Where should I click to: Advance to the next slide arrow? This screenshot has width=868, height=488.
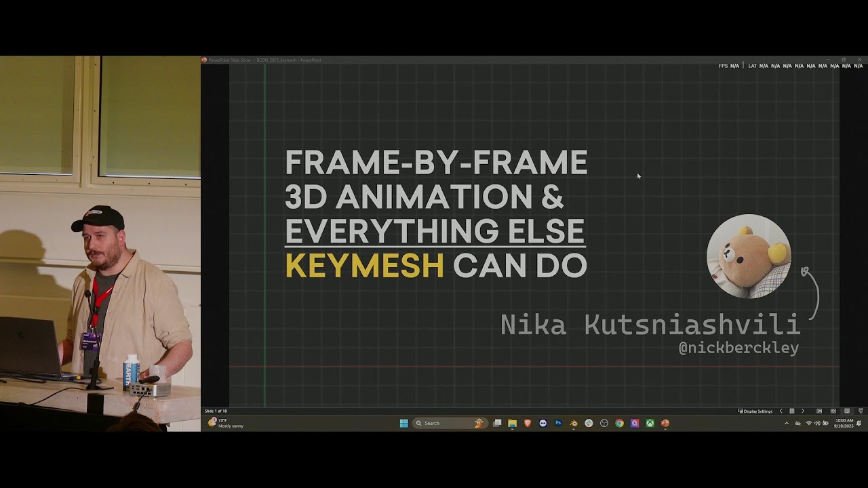click(x=803, y=411)
